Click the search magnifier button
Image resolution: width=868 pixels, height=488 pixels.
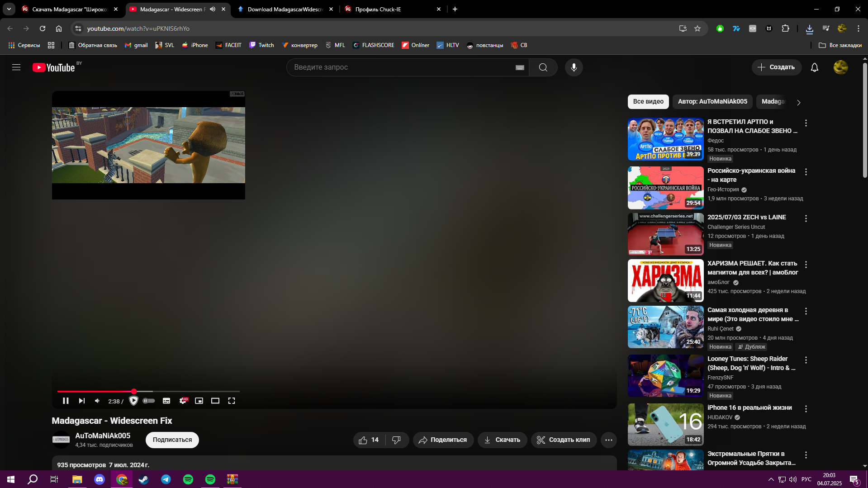(x=543, y=67)
